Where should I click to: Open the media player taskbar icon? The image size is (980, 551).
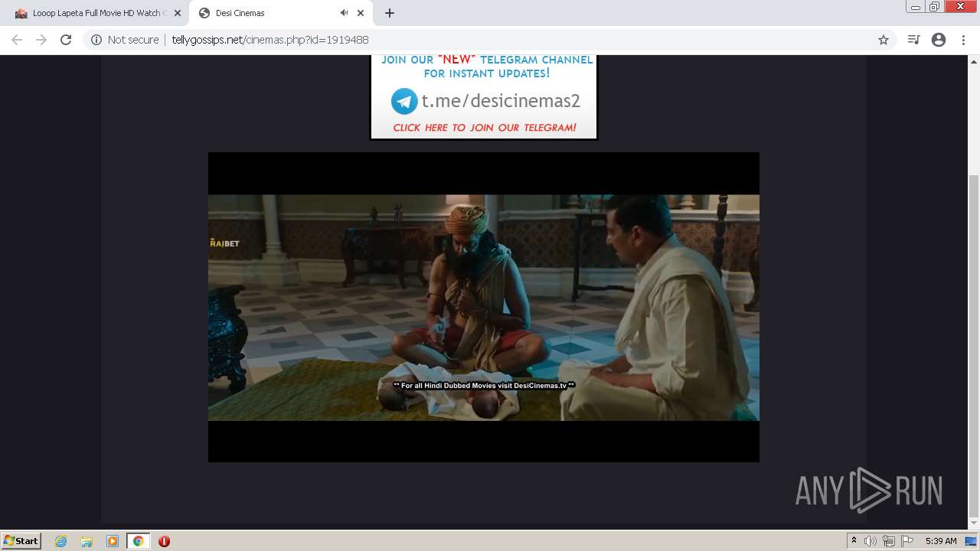(113, 541)
